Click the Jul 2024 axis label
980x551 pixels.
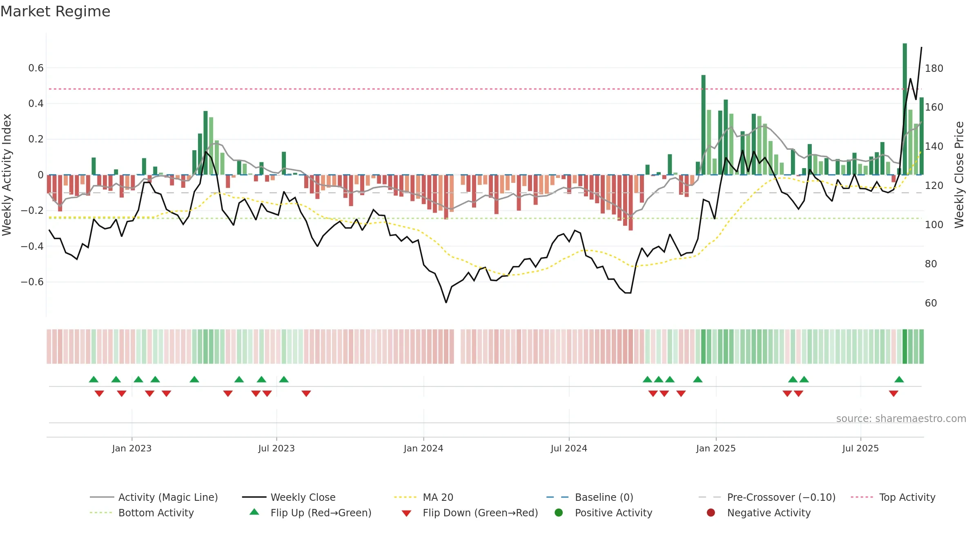(569, 448)
